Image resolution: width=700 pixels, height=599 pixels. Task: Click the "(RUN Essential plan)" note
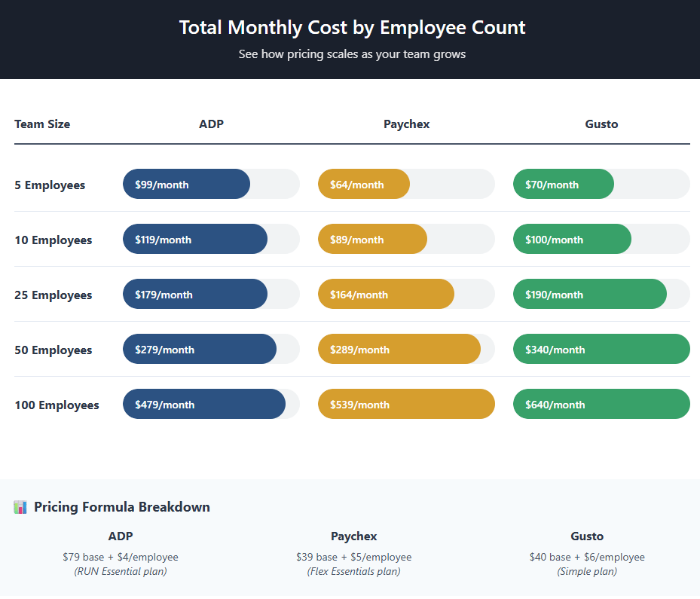tap(121, 571)
